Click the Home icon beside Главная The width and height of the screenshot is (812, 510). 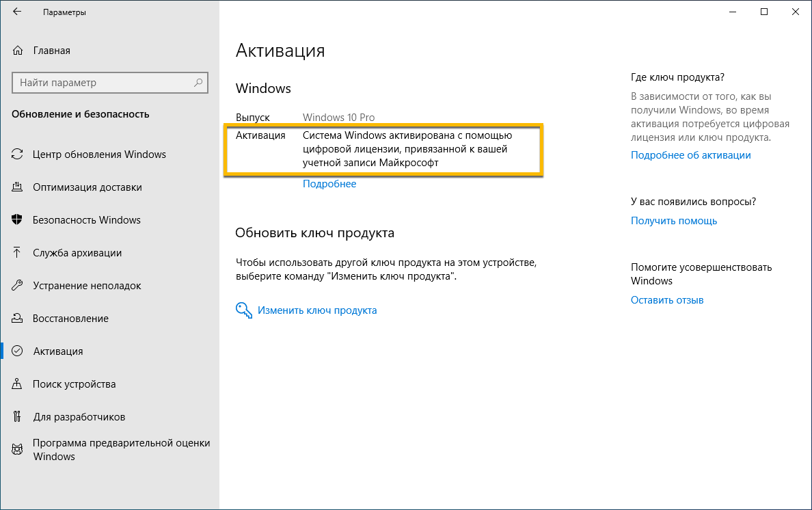click(x=18, y=51)
